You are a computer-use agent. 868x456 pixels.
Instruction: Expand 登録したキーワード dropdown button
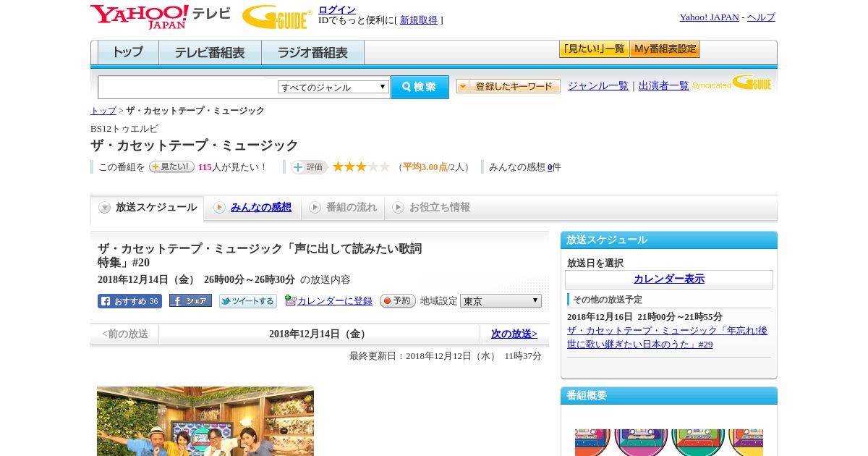[x=509, y=86]
